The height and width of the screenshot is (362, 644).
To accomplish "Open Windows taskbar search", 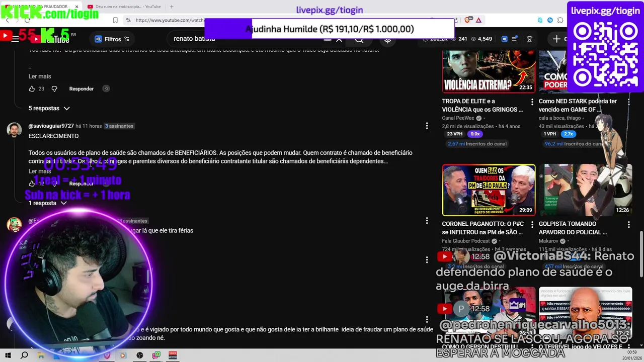I will pyautogui.click(x=24, y=355).
